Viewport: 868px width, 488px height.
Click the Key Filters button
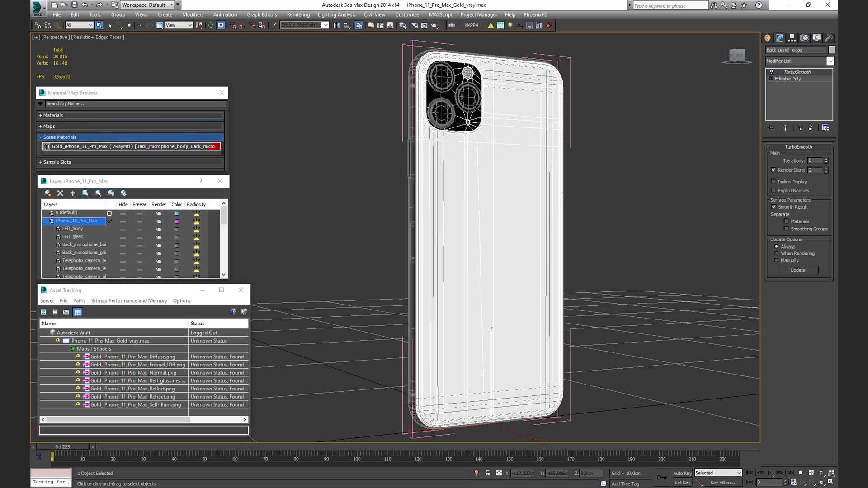point(723,483)
